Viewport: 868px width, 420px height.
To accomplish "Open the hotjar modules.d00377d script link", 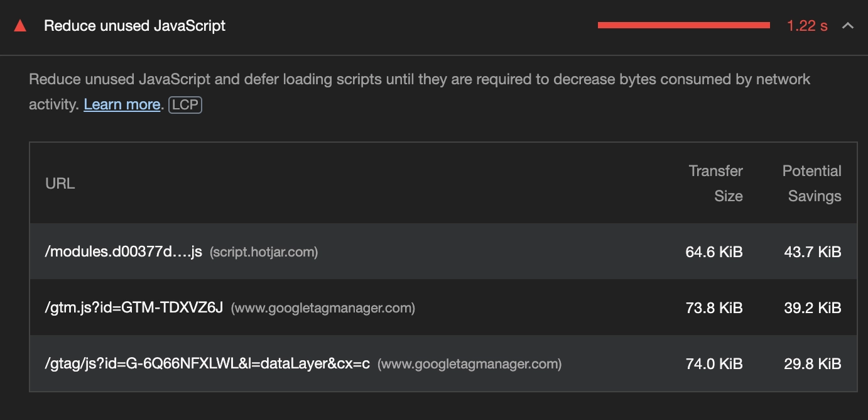I will click(x=124, y=252).
